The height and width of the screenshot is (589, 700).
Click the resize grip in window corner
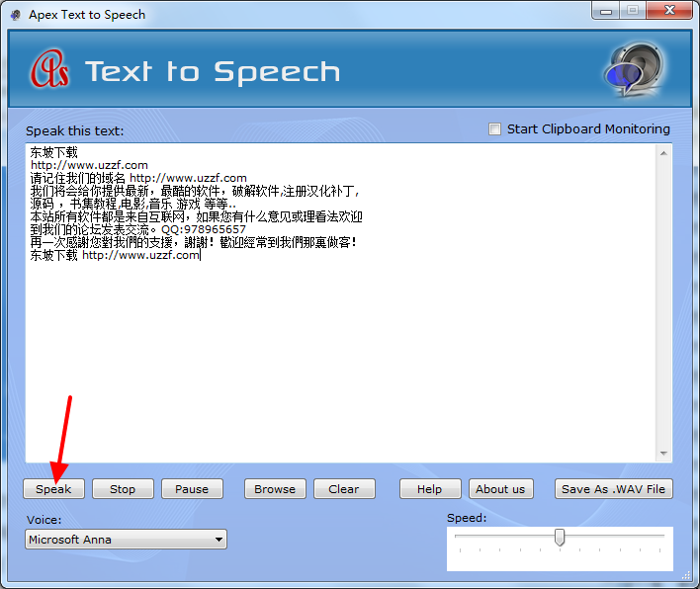click(686, 576)
